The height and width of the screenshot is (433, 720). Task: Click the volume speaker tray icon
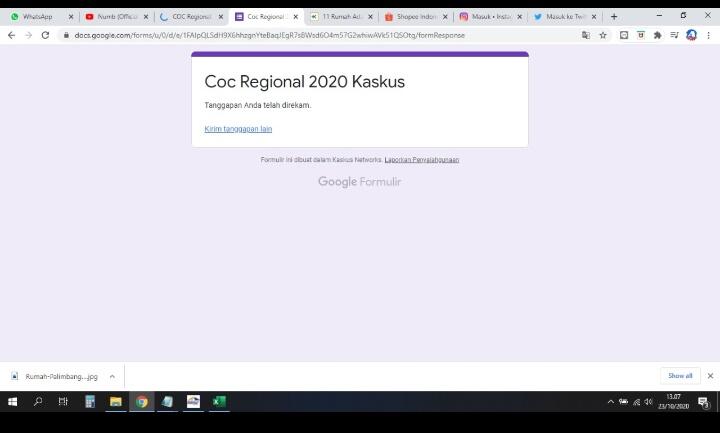pyautogui.click(x=648, y=402)
